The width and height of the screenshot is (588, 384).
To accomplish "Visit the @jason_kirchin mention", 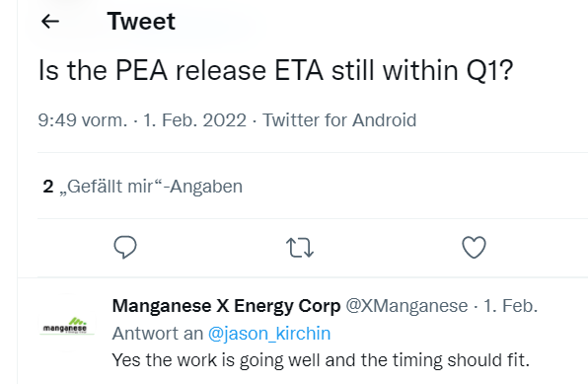I will click(x=269, y=334).
